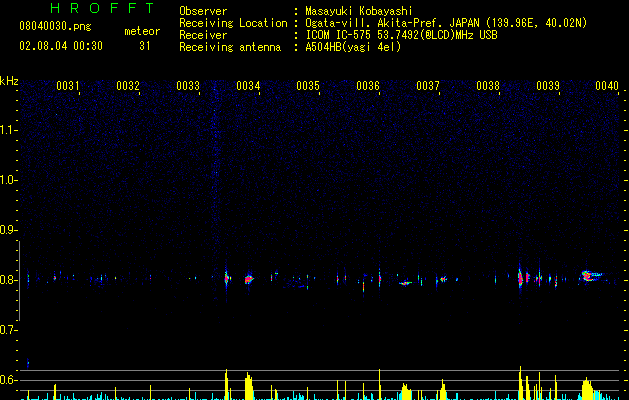The width and height of the screenshot is (629, 400).
Task: Click the 1.0 kHz axis label
Action: pos(8,180)
